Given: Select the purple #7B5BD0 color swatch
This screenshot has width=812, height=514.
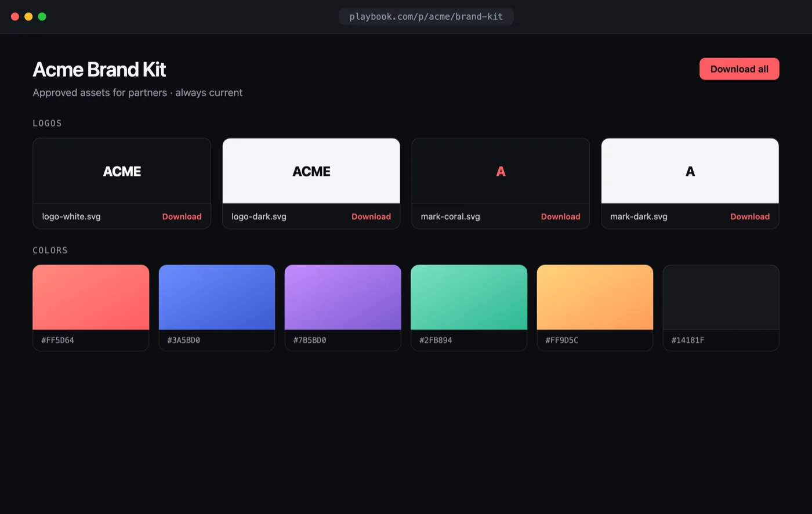Looking at the screenshot, I should (x=343, y=297).
